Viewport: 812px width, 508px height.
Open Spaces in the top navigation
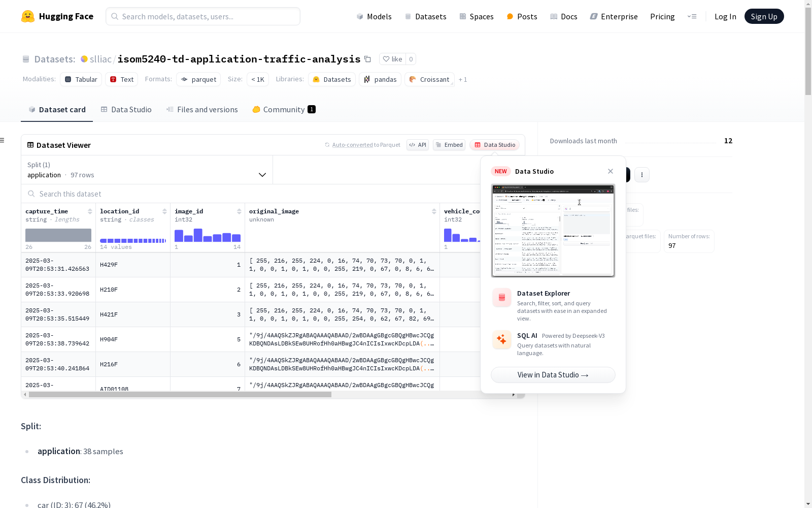click(477, 16)
